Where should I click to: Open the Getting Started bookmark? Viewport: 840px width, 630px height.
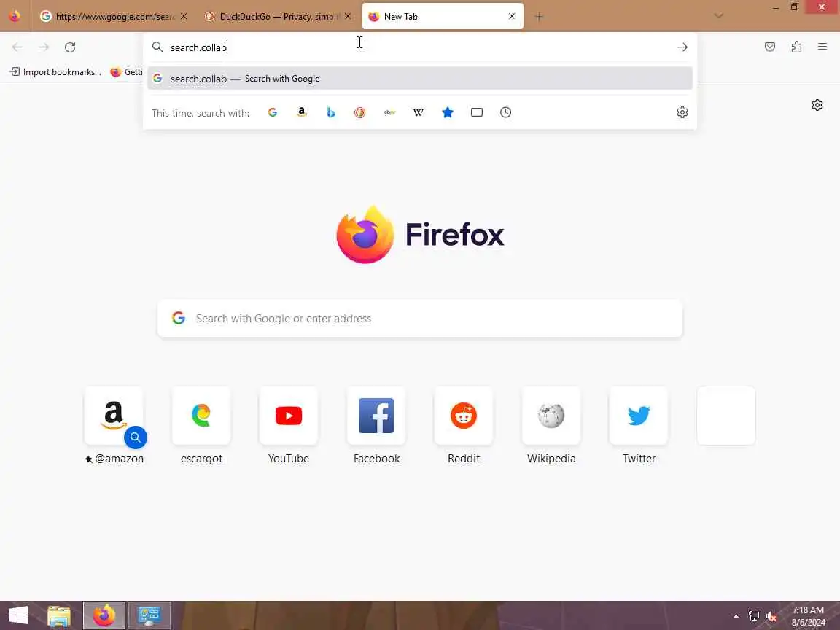tap(126, 71)
